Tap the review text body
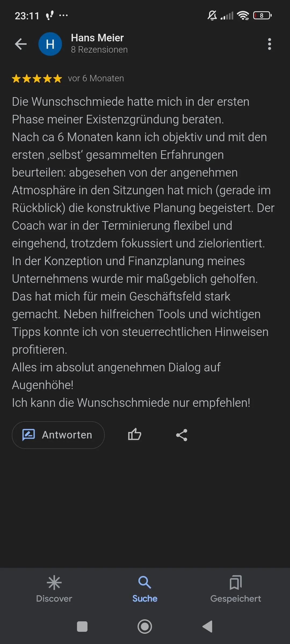Image resolution: width=290 pixels, height=644 pixels. tap(143, 252)
